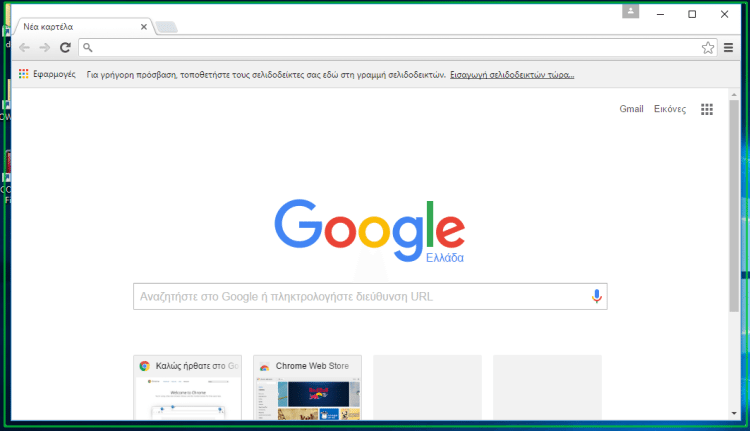Click the browser forward arrow

[44, 47]
